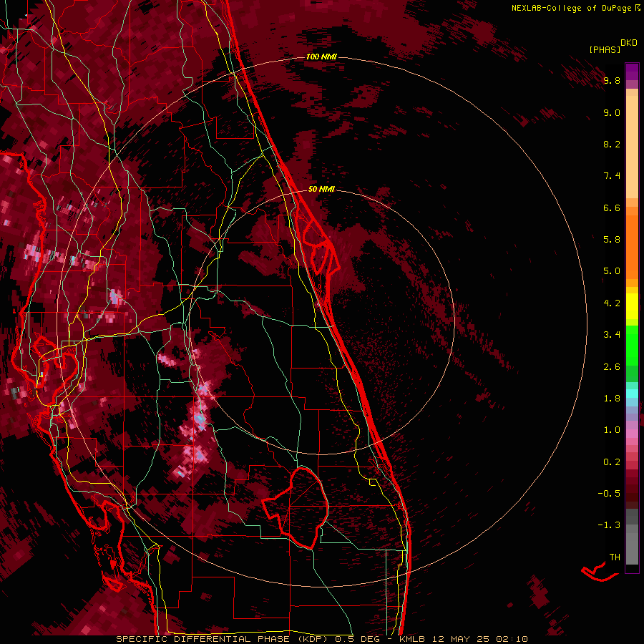Viewport: 644px width, 644px height.
Task: Click the -1.3 legend value
Action: click(x=609, y=525)
